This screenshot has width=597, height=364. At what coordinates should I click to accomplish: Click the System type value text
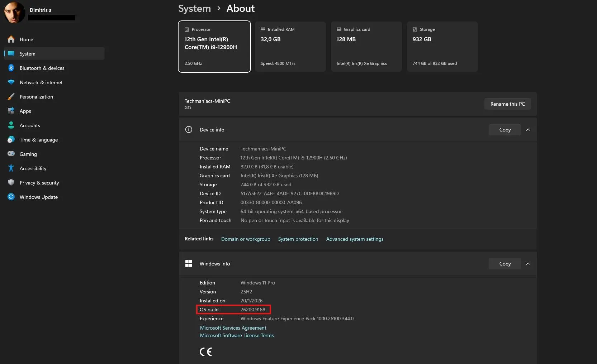coord(291,211)
